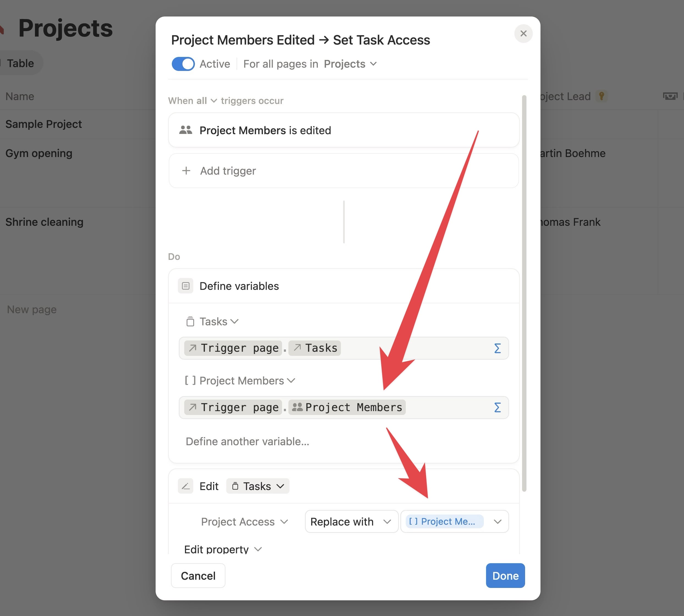Screen dimensions: 684x616
Task: Open the Project Access property dropdown
Action: tap(244, 522)
